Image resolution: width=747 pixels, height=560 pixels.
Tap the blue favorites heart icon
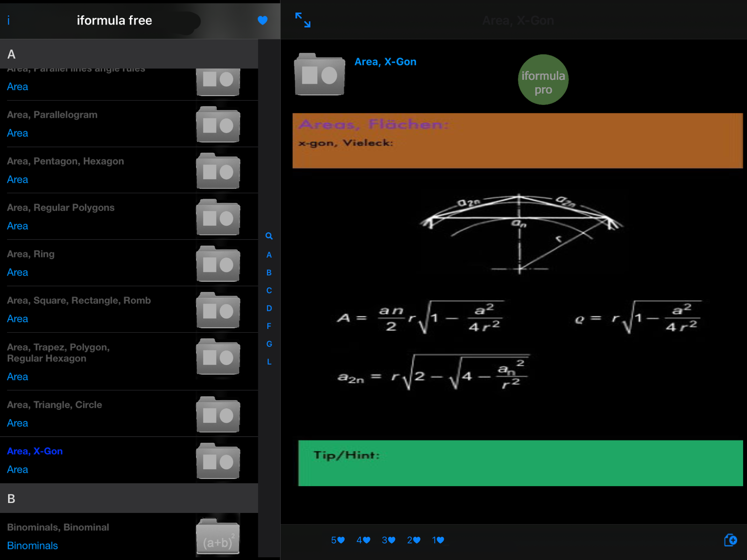(262, 20)
